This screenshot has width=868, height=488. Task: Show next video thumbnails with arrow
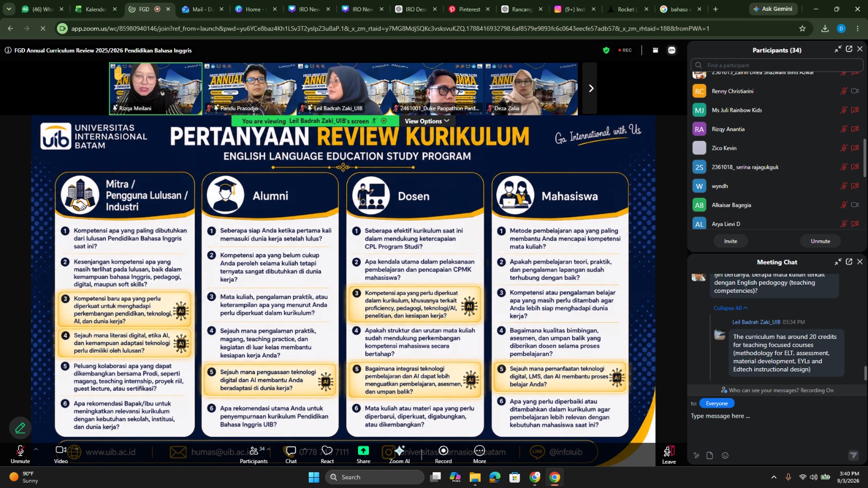[591, 88]
